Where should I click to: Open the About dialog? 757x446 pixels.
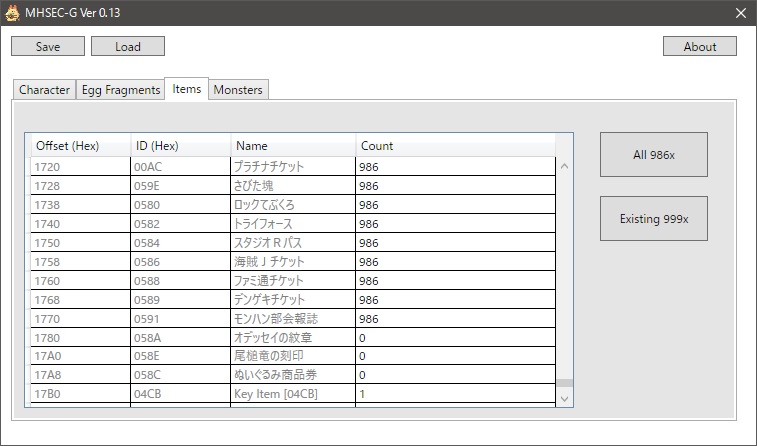tap(700, 46)
